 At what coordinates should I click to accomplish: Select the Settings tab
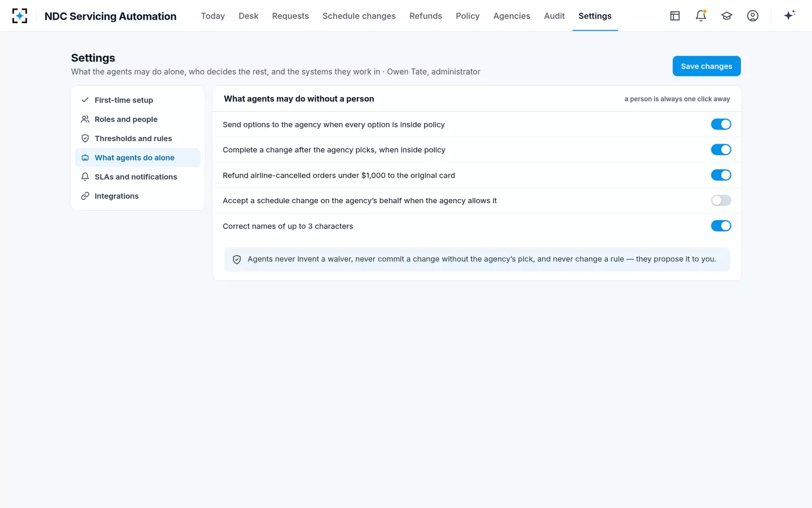coord(595,16)
